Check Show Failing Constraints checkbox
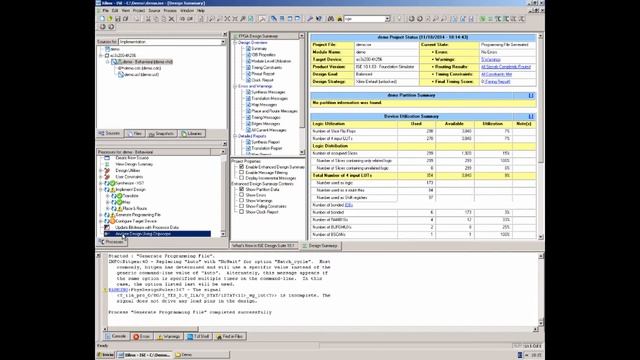Image resolution: width=640 pixels, height=360 pixels. click(242, 206)
